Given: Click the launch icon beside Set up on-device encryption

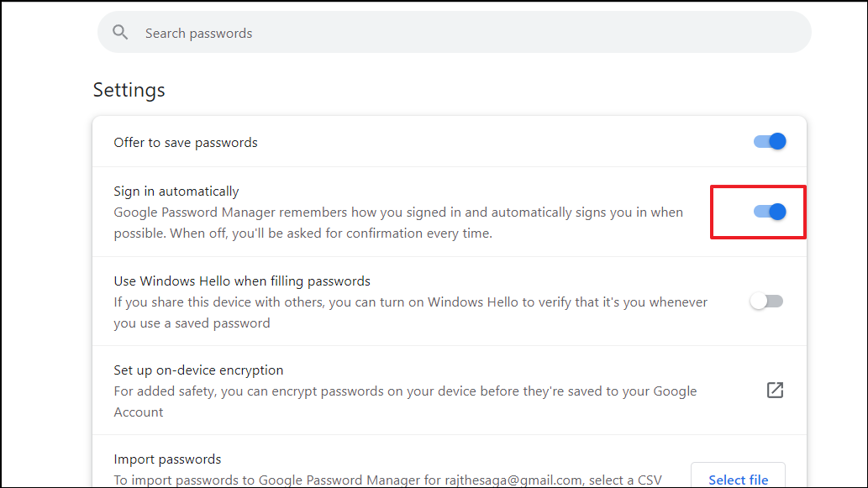Looking at the screenshot, I should coord(774,390).
